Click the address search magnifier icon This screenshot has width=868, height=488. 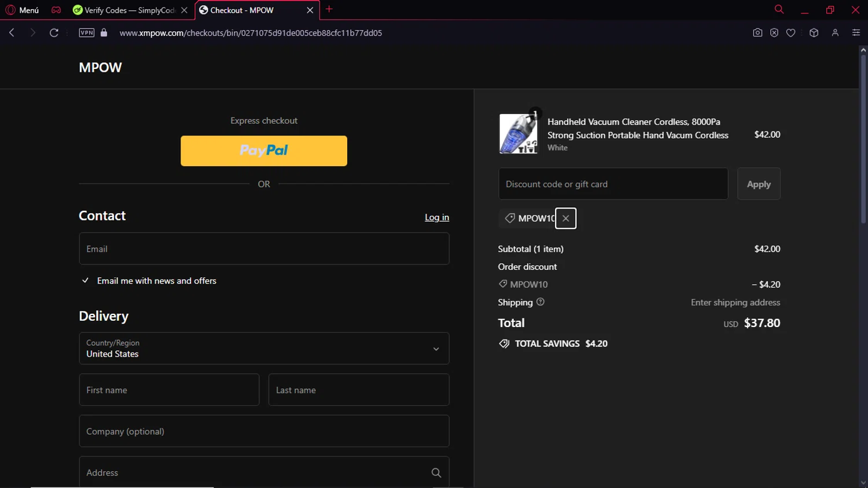point(436,473)
